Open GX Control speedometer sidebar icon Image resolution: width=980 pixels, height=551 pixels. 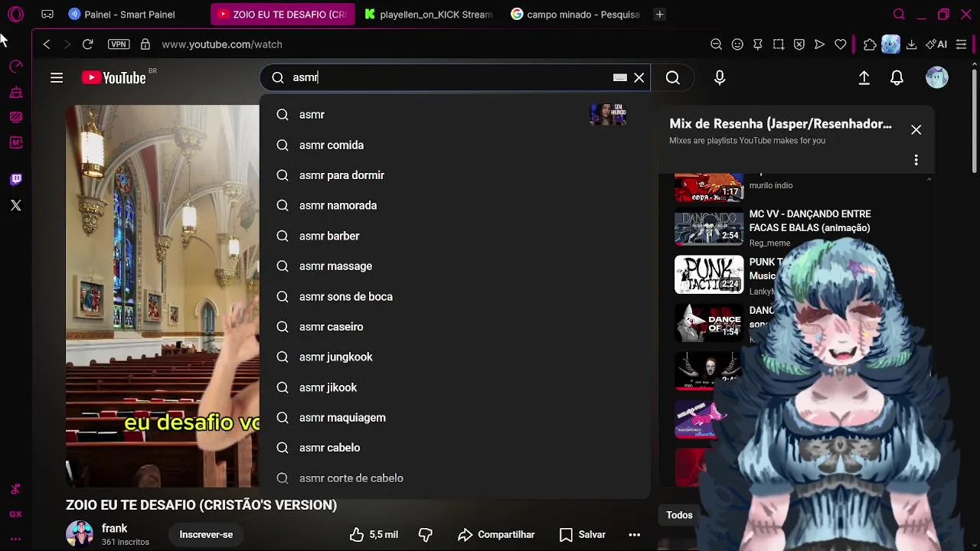click(x=15, y=67)
